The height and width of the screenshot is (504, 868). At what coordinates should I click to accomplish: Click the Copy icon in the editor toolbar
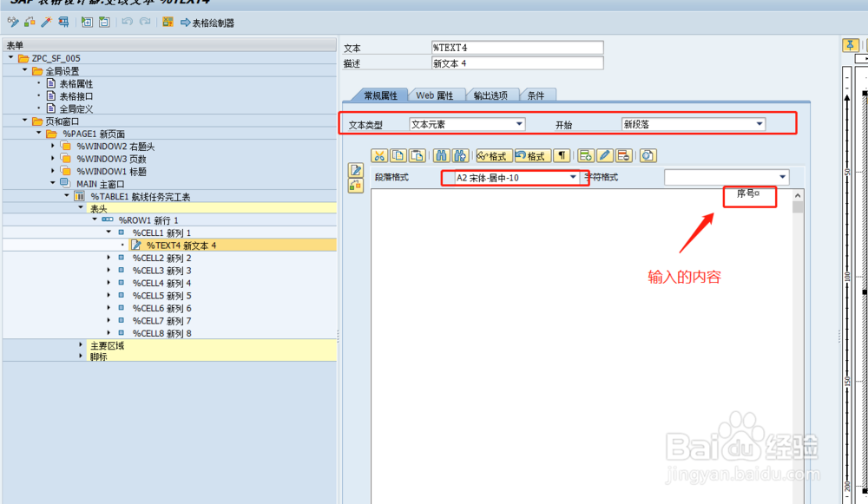397,155
